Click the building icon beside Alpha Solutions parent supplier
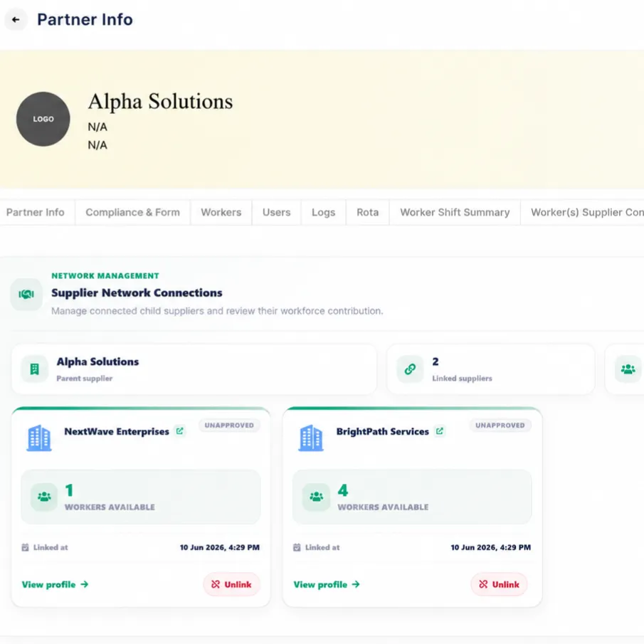Viewport: 644px width, 644px height. click(x=34, y=369)
